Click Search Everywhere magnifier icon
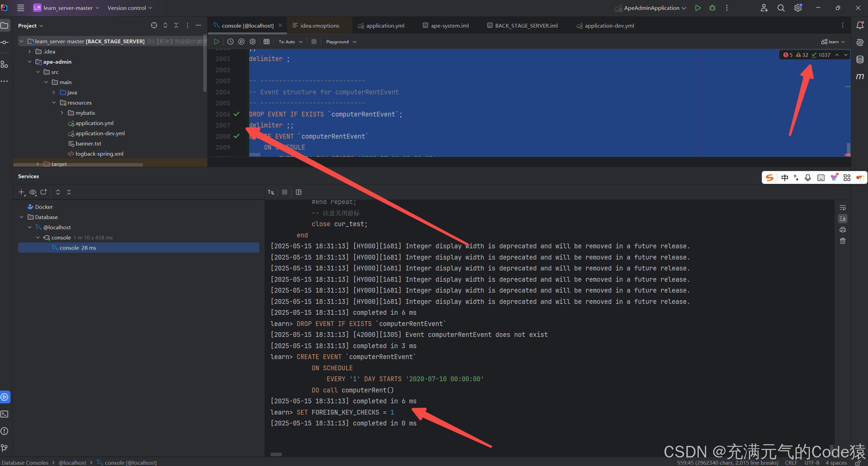Image resolution: width=868 pixels, height=466 pixels. pos(781,8)
